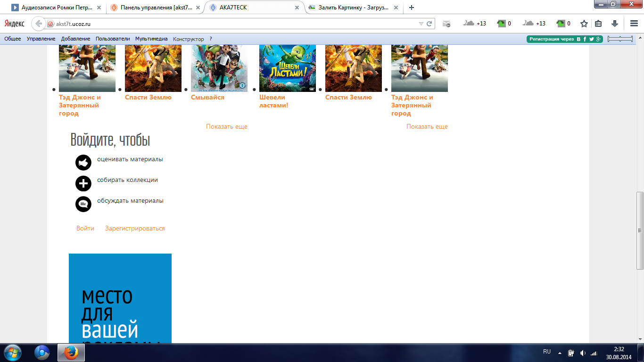Open the Пользователи admin menu
This screenshot has width=644, height=362.
click(113, 39)
